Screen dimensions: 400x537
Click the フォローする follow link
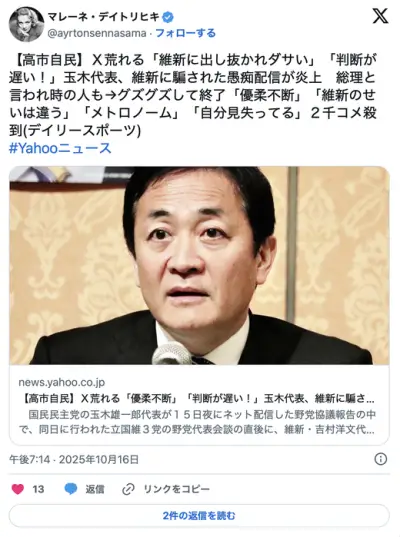186,33
